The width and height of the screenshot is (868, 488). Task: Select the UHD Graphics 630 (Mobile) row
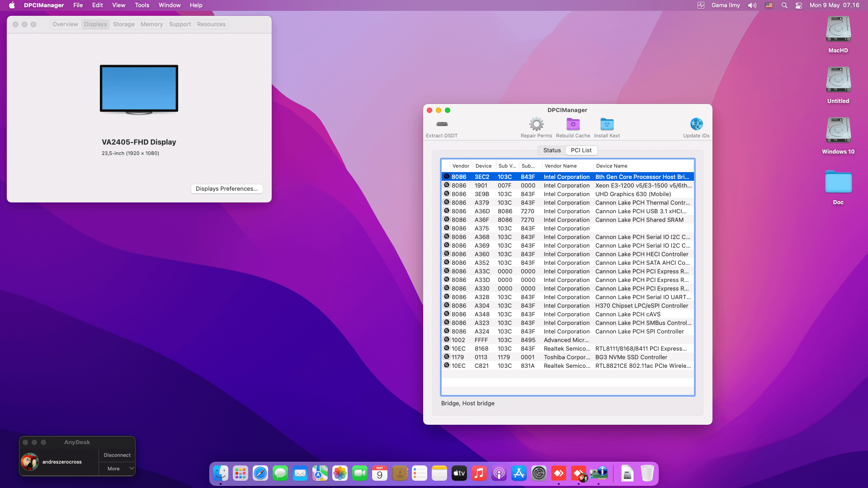click(x=568, y=194)
